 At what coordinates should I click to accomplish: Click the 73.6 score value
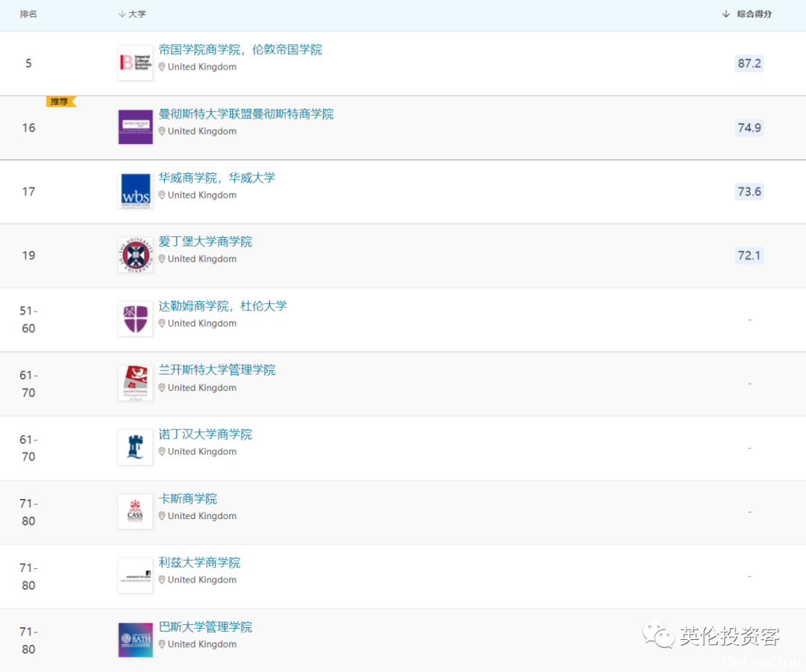tap(749, 192)
